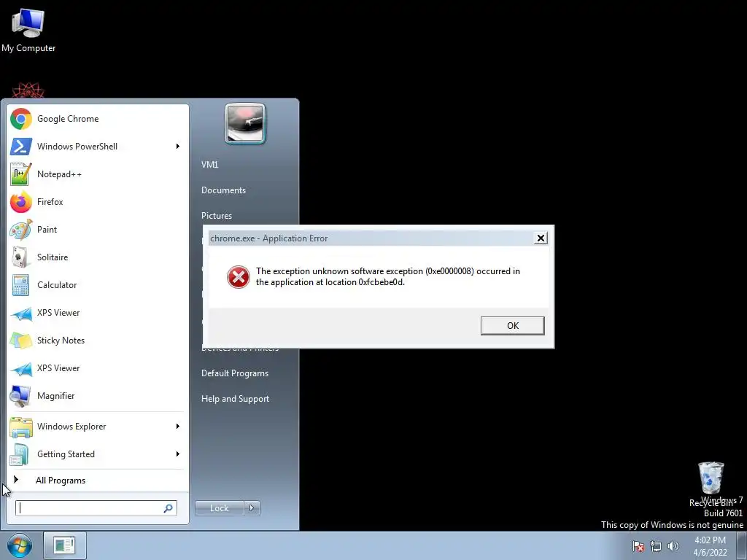Click the user account picture
Screen dimensions: 747x560
point(245,123)
